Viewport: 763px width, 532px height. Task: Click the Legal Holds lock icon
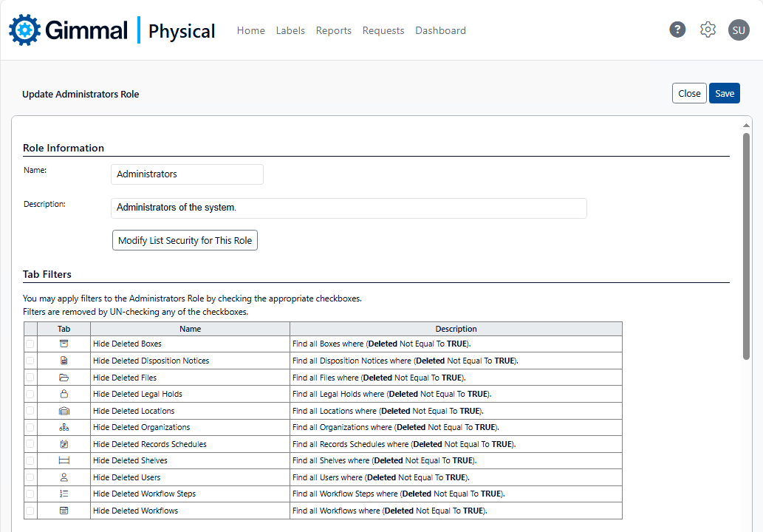click(x=64, y=394)
